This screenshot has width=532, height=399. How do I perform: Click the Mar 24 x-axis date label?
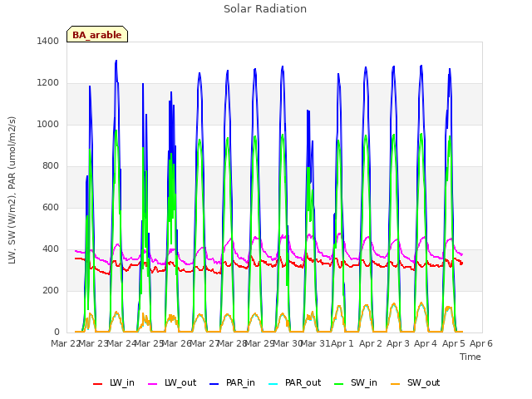coord(121,343)
